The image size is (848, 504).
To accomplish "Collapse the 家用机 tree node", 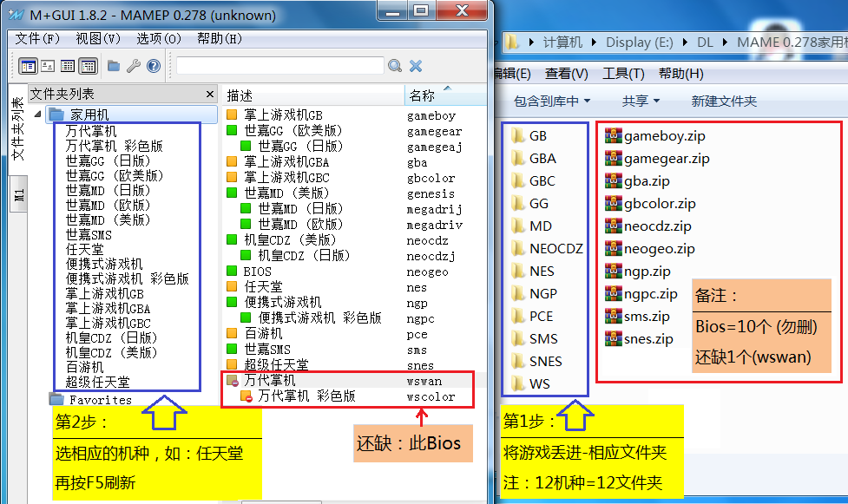I will click(37, 115).
